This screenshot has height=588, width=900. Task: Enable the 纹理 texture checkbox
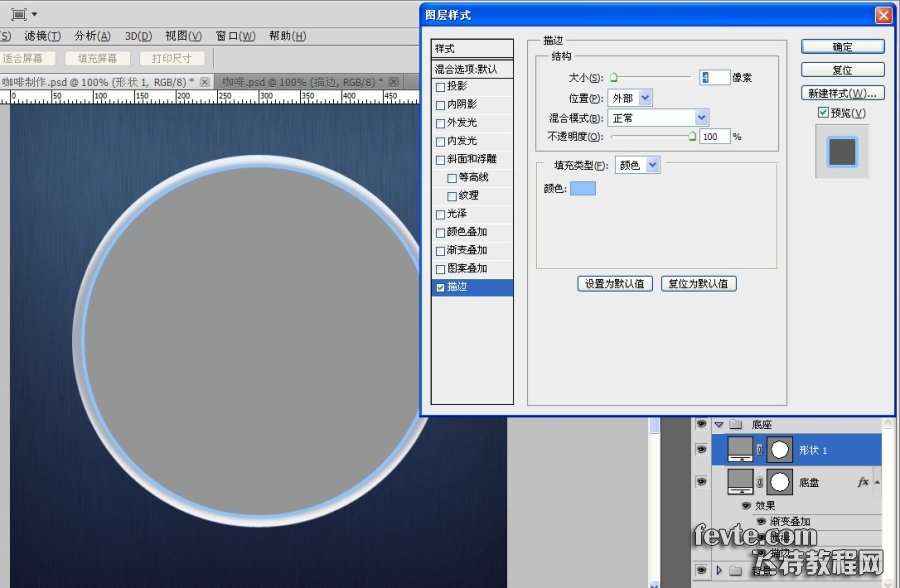[x=452, y=196]
